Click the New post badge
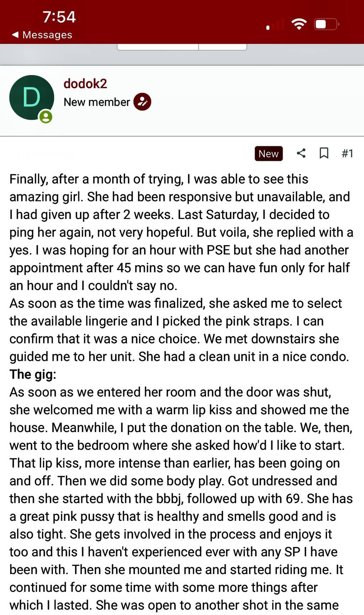Viewport: 364px width, 615px height. 268,154
